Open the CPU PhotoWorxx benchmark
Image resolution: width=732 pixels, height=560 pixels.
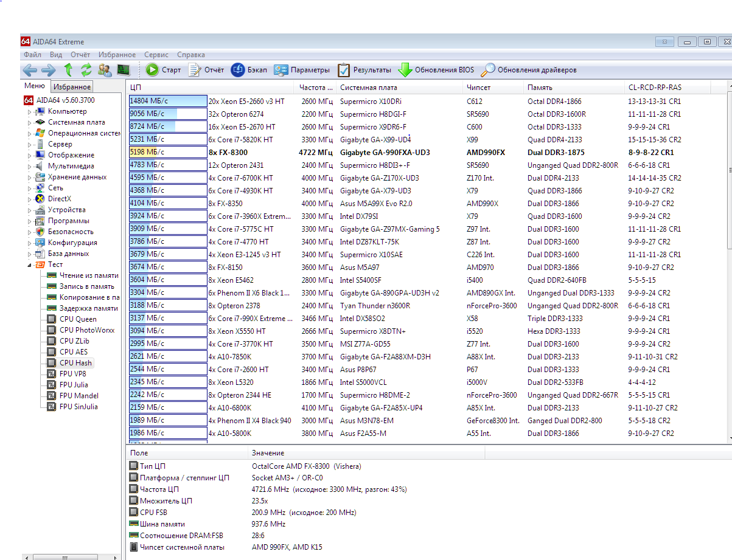coord(87,330)
